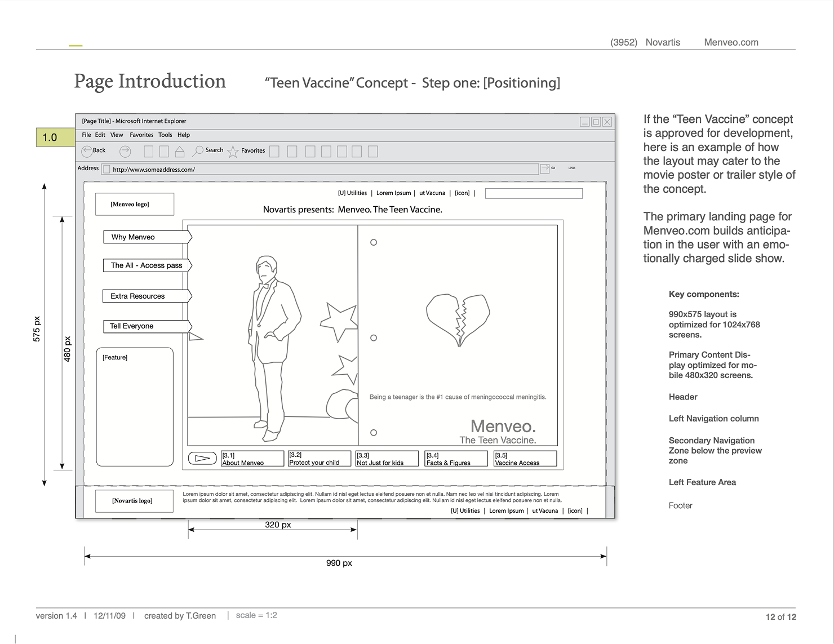Open the File menu

click(x=86, y=135)
